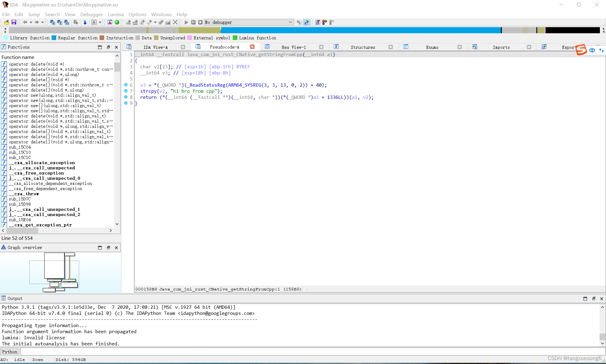
Task: Jump back with the left arrow icon
Action: (x=25, y=22)
